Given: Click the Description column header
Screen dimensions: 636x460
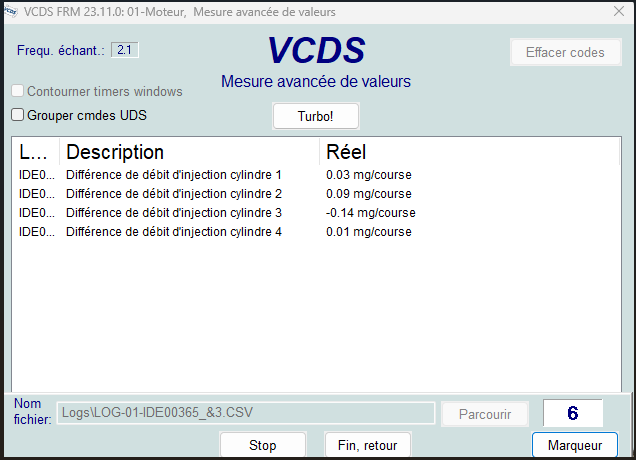Looking at the screenshot, I should point(189,152).
